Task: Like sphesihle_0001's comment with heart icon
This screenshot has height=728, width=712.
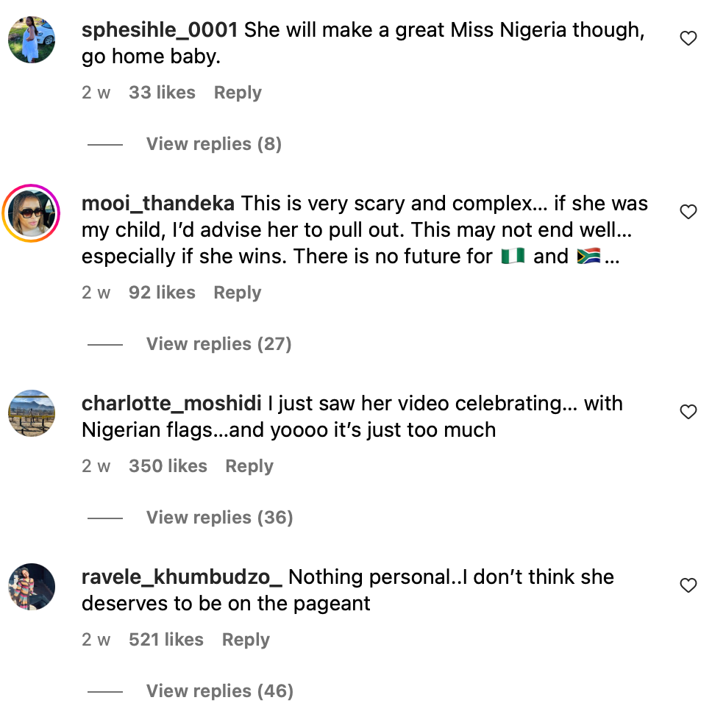Action: (688, 38)
